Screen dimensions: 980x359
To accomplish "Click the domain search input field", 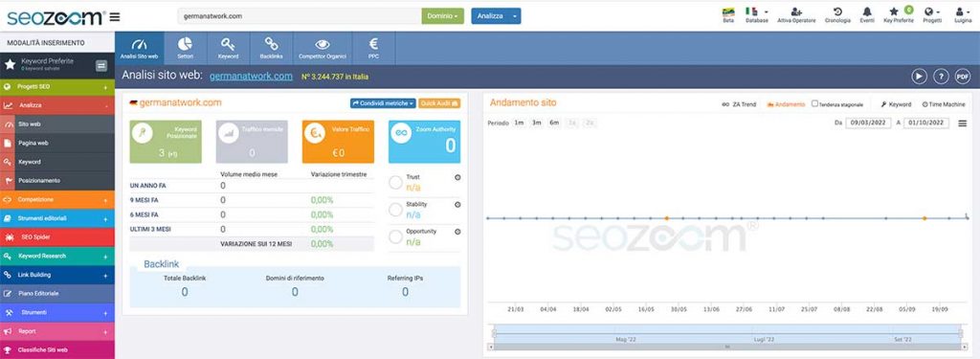I will (300, 16).
